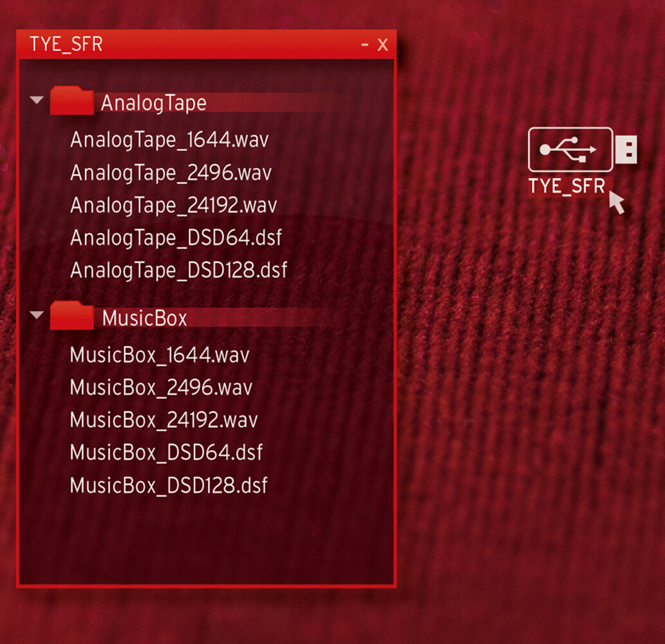
Task: Select file MusicBox_24192.wav
Action: [x=164, y=420]
